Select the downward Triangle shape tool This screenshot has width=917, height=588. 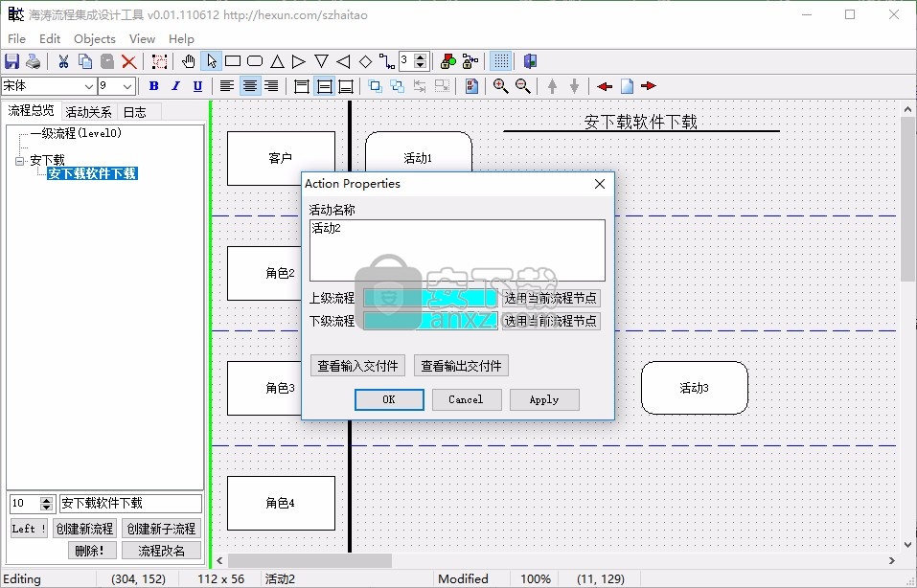coord(321,60)
